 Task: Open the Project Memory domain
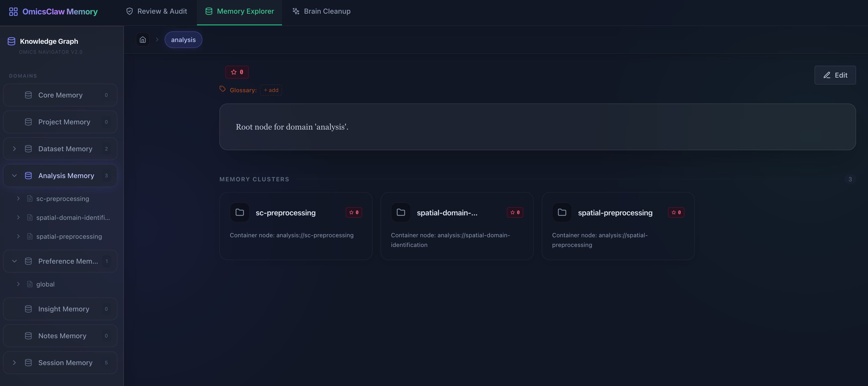60,122
